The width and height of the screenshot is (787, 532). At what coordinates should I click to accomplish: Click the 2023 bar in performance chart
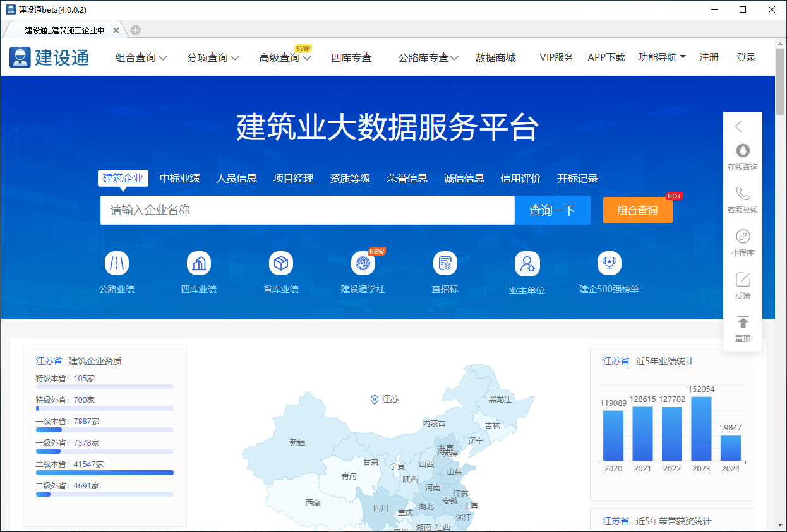tap(701, 429)
